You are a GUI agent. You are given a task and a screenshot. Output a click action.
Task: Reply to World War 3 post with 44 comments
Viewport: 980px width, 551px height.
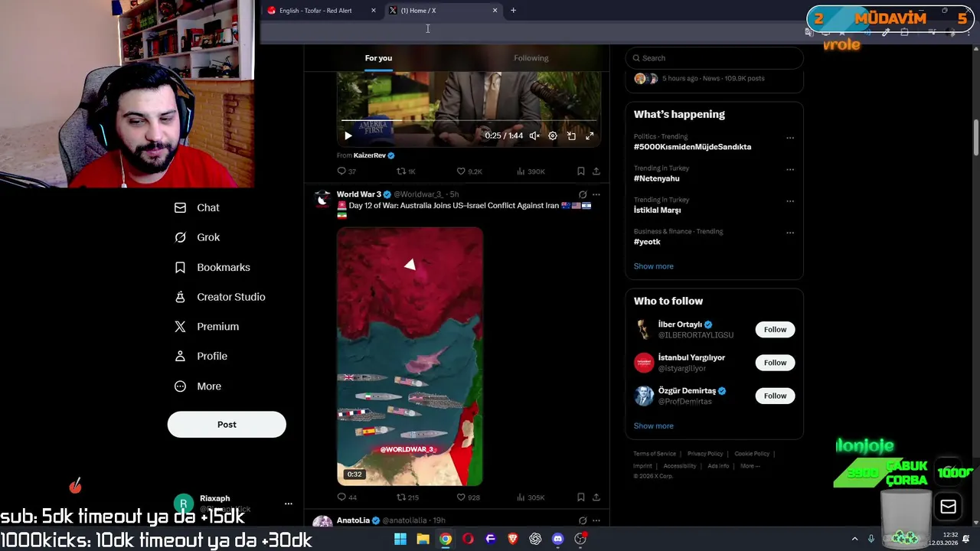tap(346, 497)
